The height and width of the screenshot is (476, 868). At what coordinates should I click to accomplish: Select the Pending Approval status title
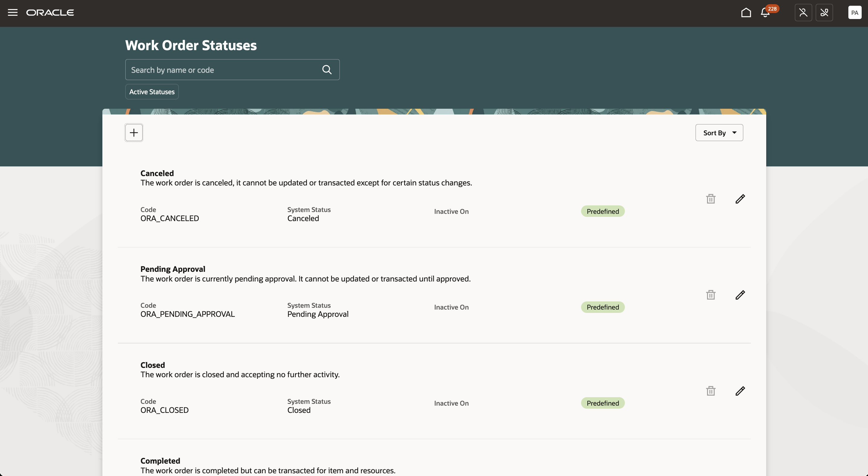point(173,269)
